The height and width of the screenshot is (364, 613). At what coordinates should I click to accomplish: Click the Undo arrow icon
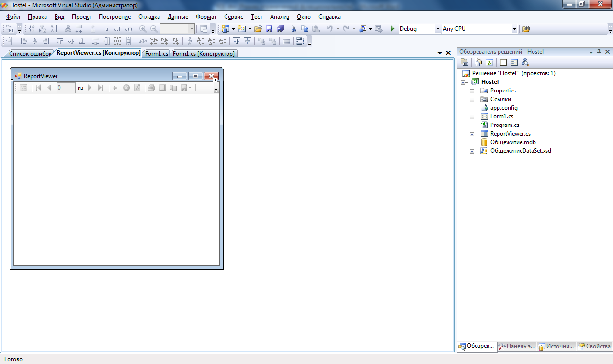330,29
